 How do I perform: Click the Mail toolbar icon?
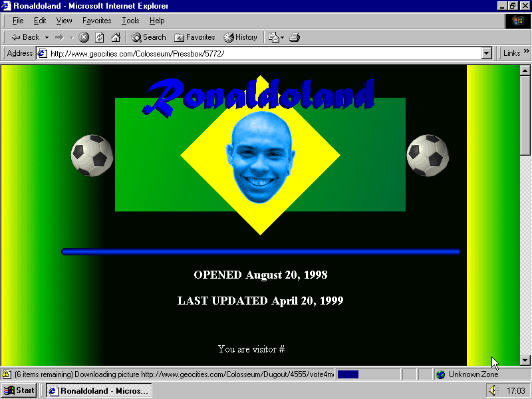click(274, 37)
